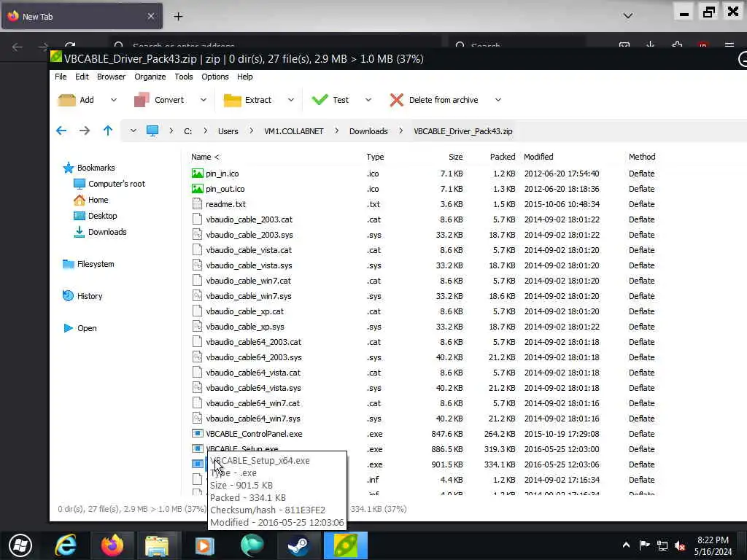This screenshot has width=747, height=560.
Task: Open the Firefox list all tabs chevron
Action: 628,16
